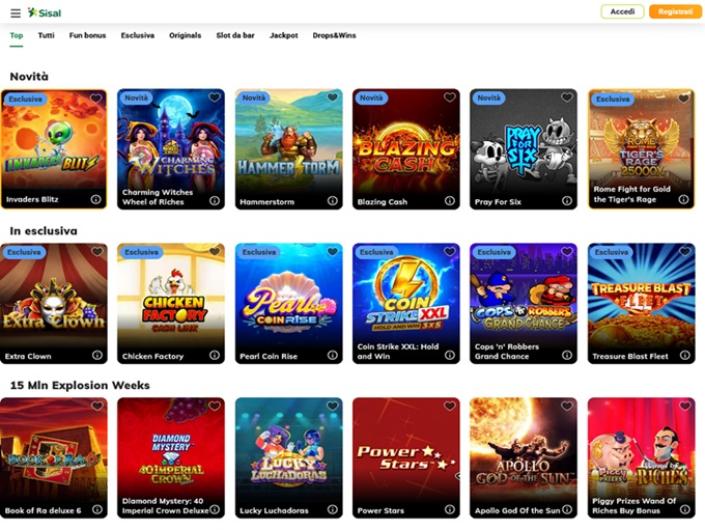Switch to the Tutti tab
Image resolution: width=705 pixels, height=530 pixels.
(x=46, y=35)
